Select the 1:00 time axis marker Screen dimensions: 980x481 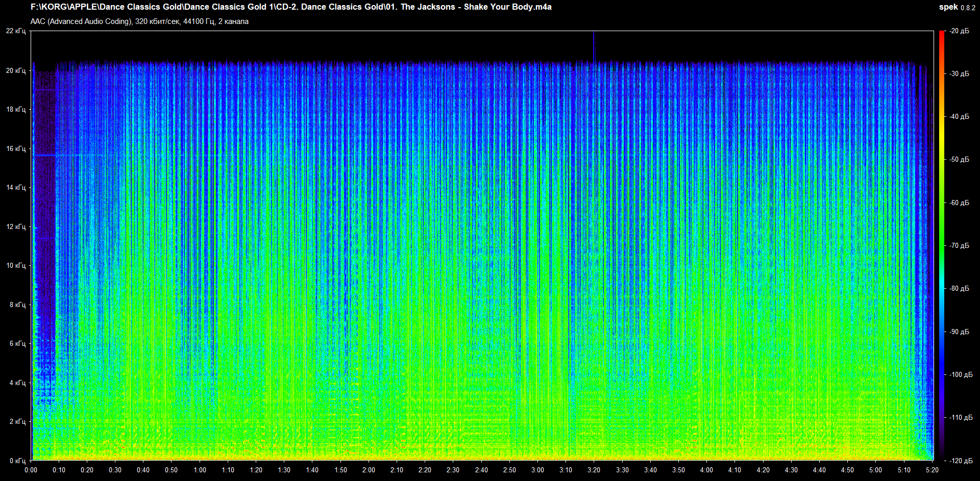200,470
